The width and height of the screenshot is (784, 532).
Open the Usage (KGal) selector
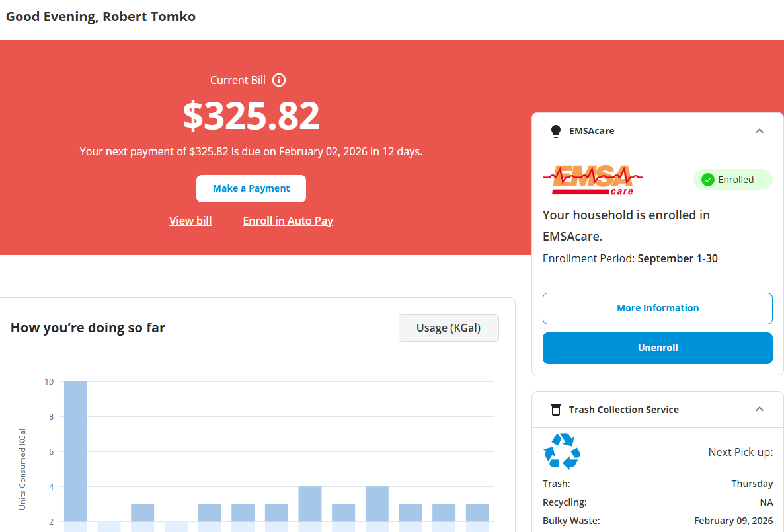pyautogui.click(x=448, y=328)
